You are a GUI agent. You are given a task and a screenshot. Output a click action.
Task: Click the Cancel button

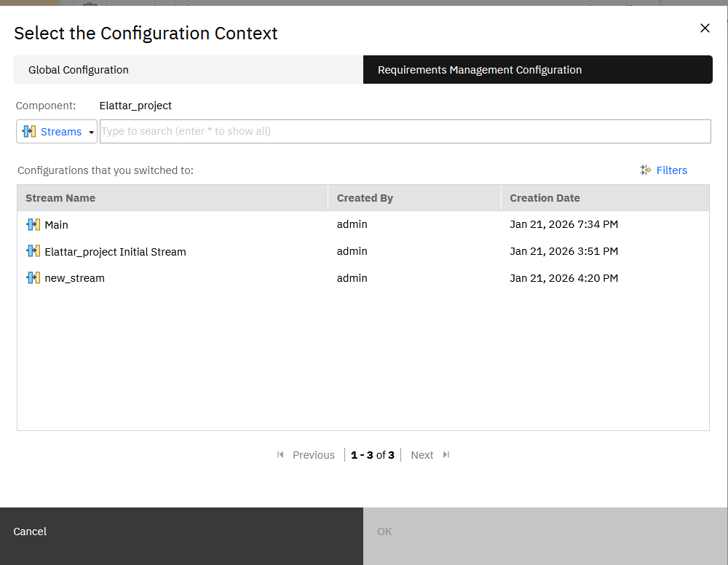click(29, 532)
